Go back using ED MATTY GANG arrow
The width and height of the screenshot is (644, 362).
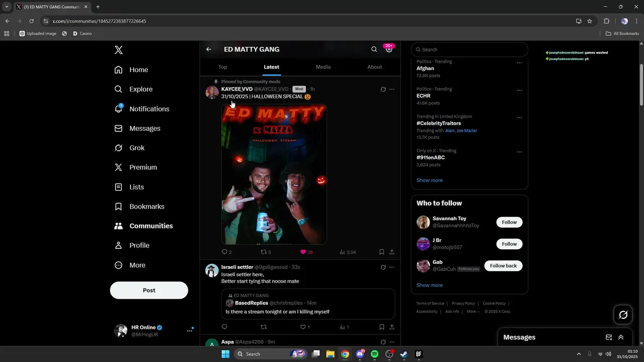(x=209, y=49)
